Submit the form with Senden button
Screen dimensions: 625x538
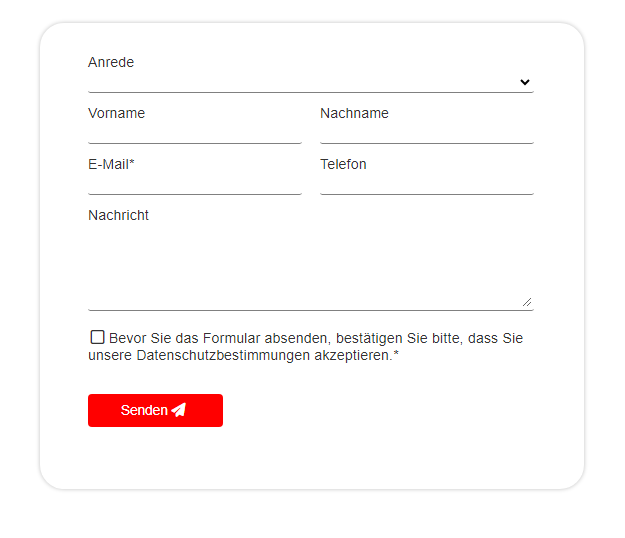[x=155, y=410]
